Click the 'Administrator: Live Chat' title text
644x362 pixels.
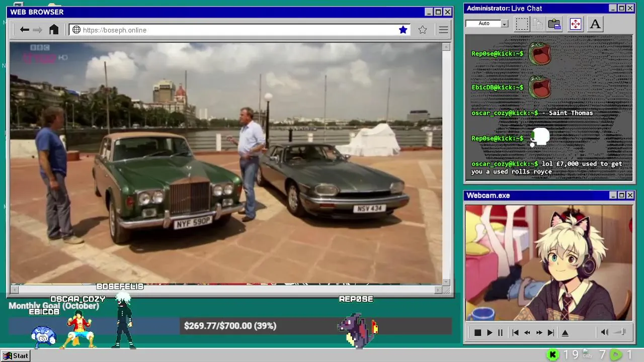(x=504, y=8)
